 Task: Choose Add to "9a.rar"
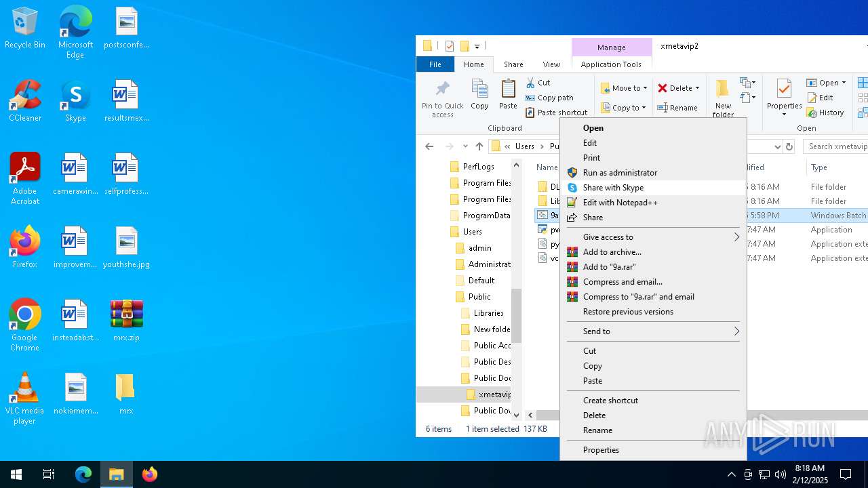point(654,267)
